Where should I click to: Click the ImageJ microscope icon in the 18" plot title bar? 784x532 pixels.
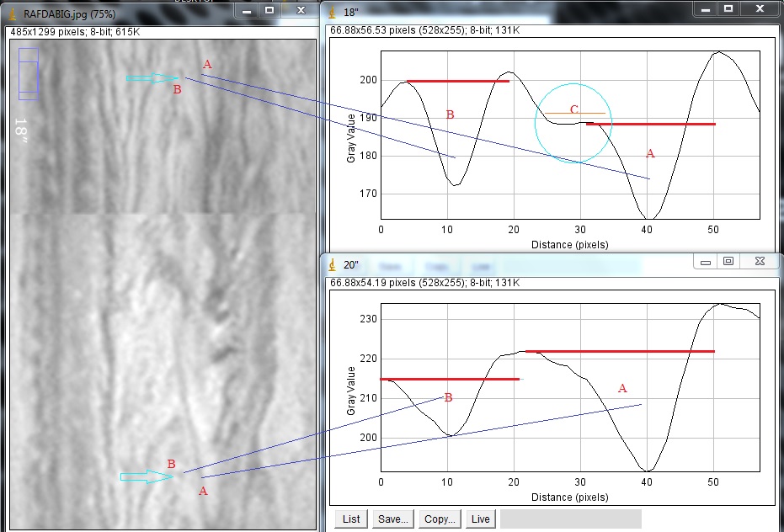point(333,13)
